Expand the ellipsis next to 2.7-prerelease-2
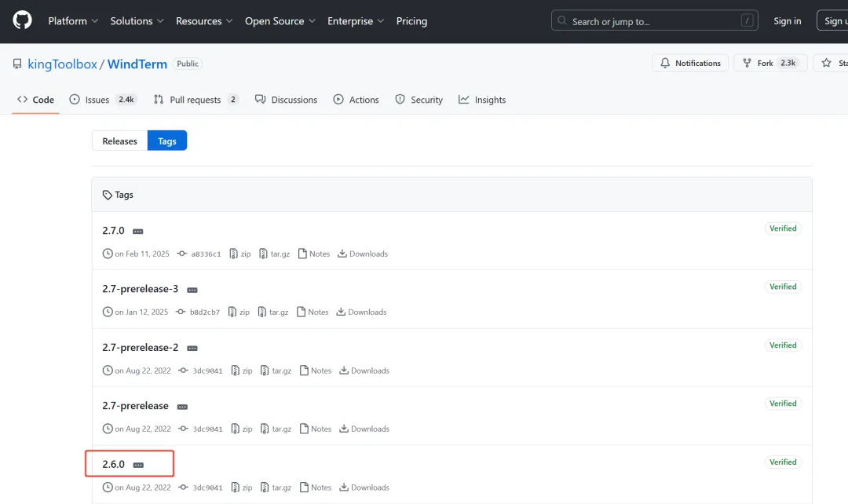Image resolution: width=848 pixels, height=504 pixels. (x=192, y=349)
